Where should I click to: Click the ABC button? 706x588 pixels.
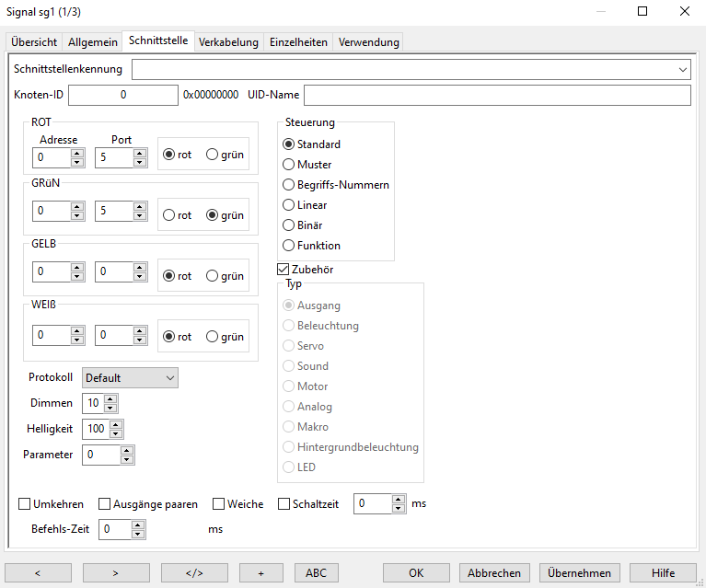click(316, 572)
